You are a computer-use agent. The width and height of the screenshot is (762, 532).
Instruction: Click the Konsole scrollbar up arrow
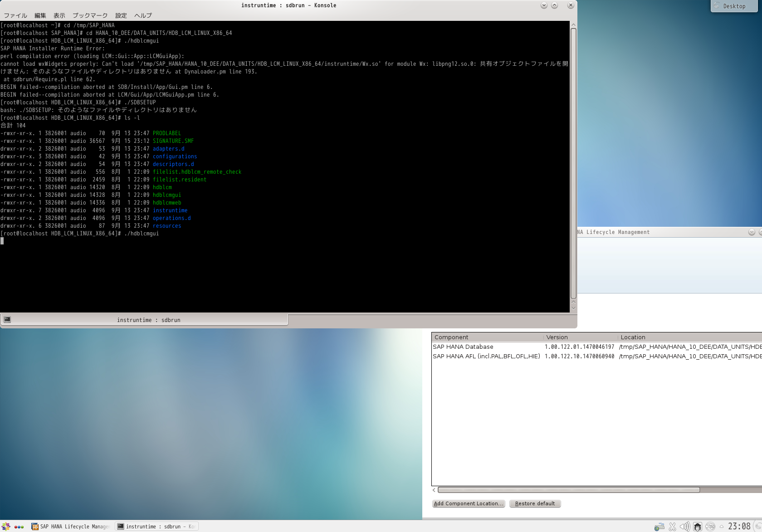[x=573, y=24]
